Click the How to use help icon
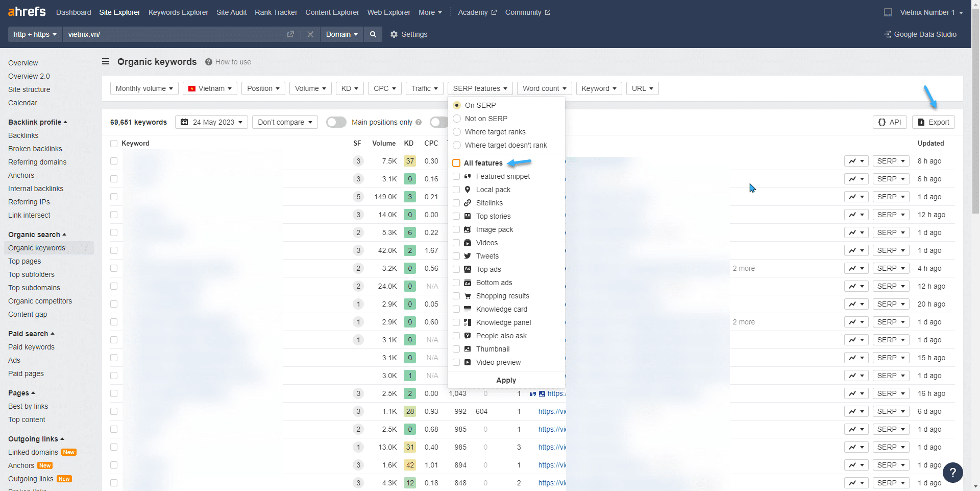The image size is (980, 491). (x=209, y=62)
